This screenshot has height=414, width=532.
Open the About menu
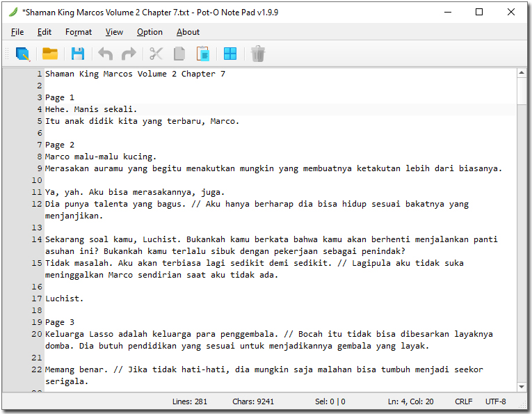188,32
